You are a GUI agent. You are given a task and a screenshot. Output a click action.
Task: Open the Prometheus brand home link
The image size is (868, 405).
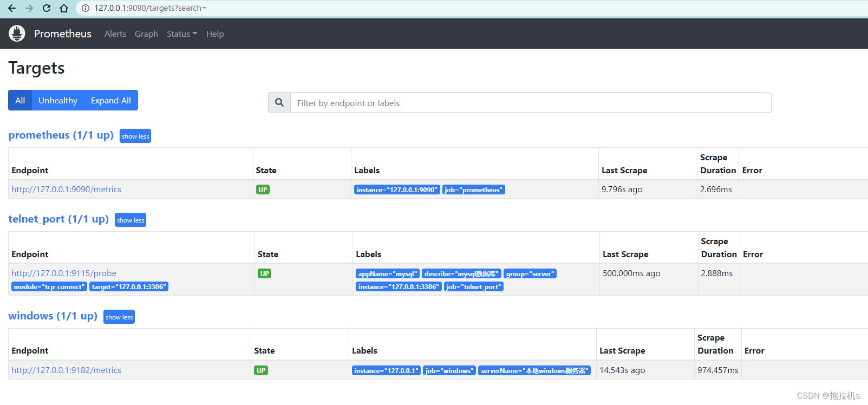(63, 34)
